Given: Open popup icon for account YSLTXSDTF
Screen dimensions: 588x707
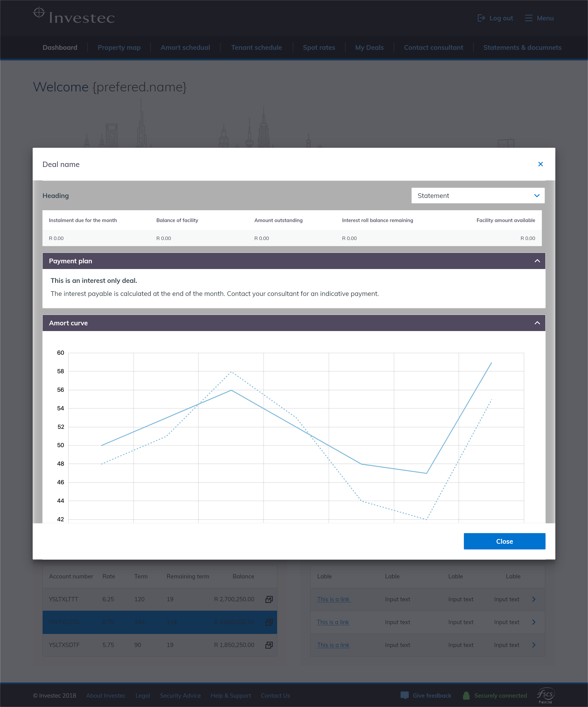Looking at the screenshot, I should 269,645.
